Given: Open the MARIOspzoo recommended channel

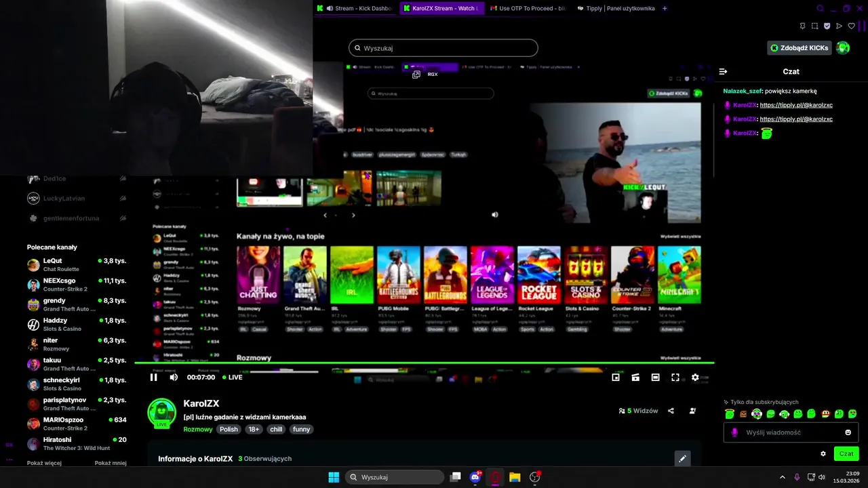Looking at the screenshot, I should (77, 424).
